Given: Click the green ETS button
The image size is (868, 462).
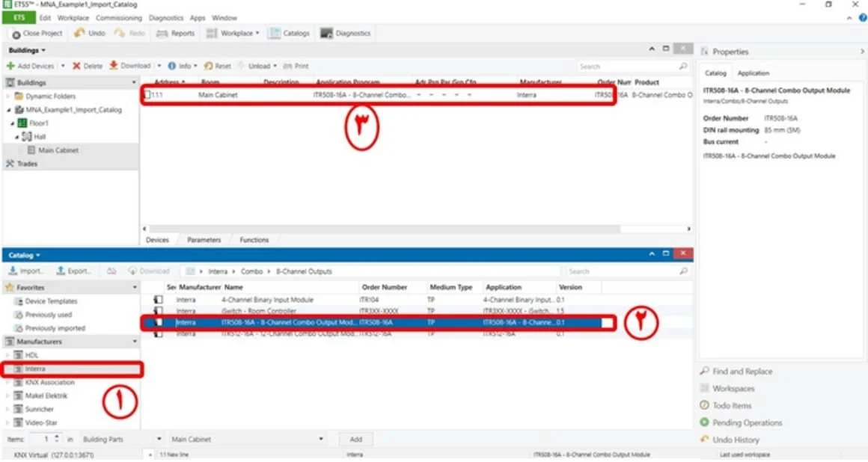Looking at the screenshot, I should tap(19, 18).
